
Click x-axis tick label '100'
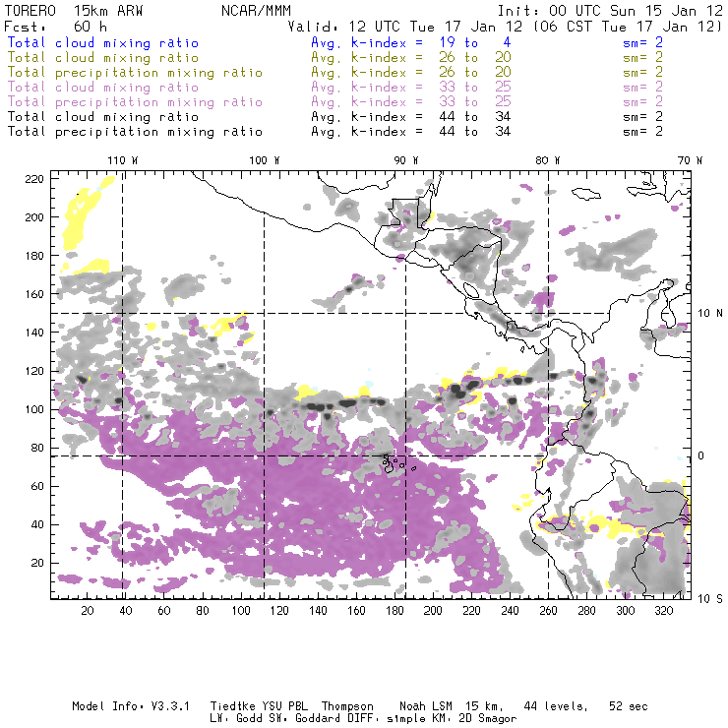(241, 611)
